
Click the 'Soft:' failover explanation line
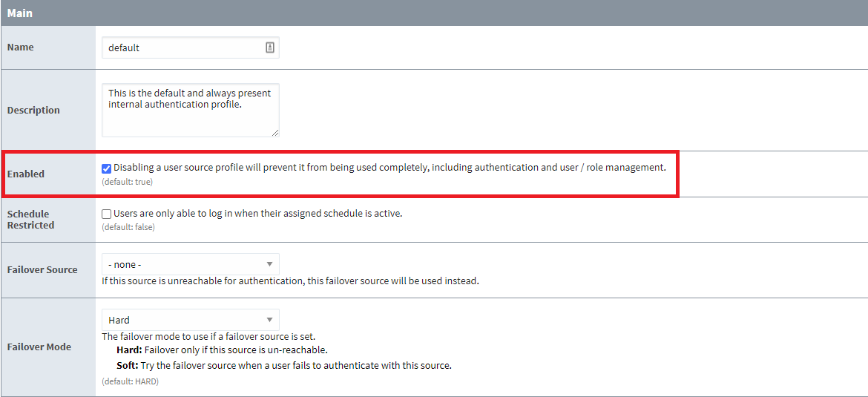pyautogui.click(x=284, y=366)
